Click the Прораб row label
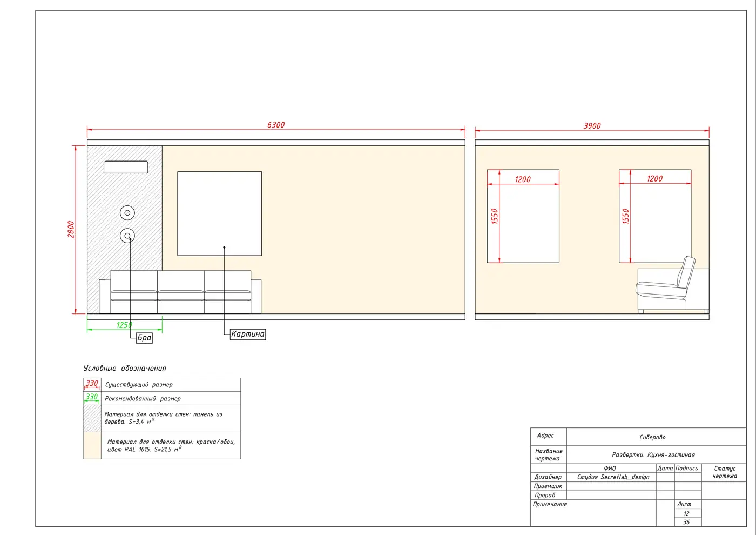The width and height of the screenshot is (756, 535). pyautogui.click(x=545, y=495)
